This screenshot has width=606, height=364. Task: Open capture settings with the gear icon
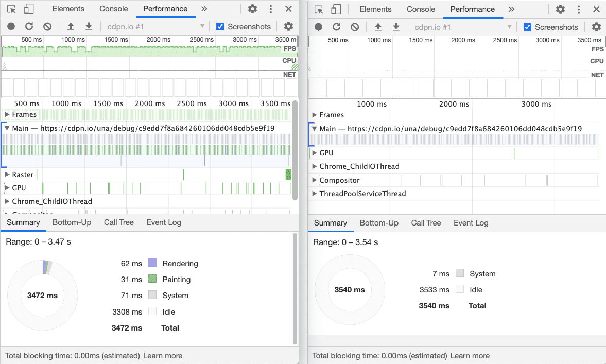click(288, 26)
